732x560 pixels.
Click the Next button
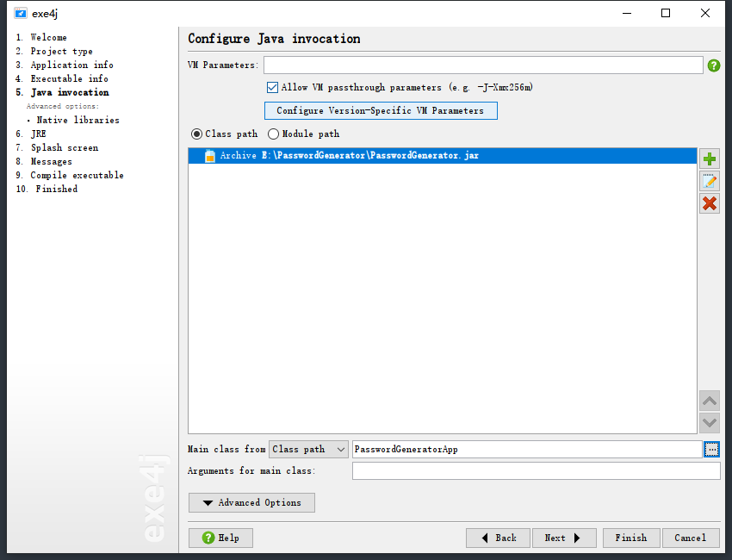tap(564, 538)
